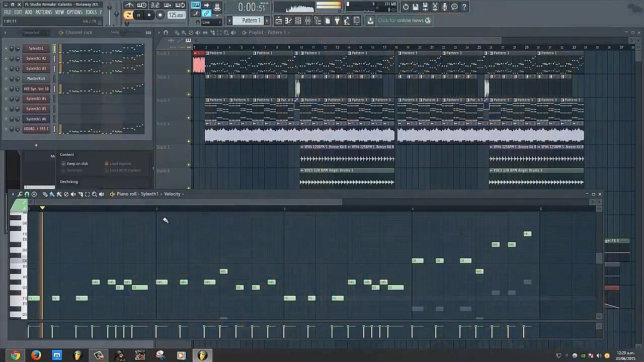Toggle playlist snap magnet icon
This screenshot has width=644, height=362.
click(166, 33)
